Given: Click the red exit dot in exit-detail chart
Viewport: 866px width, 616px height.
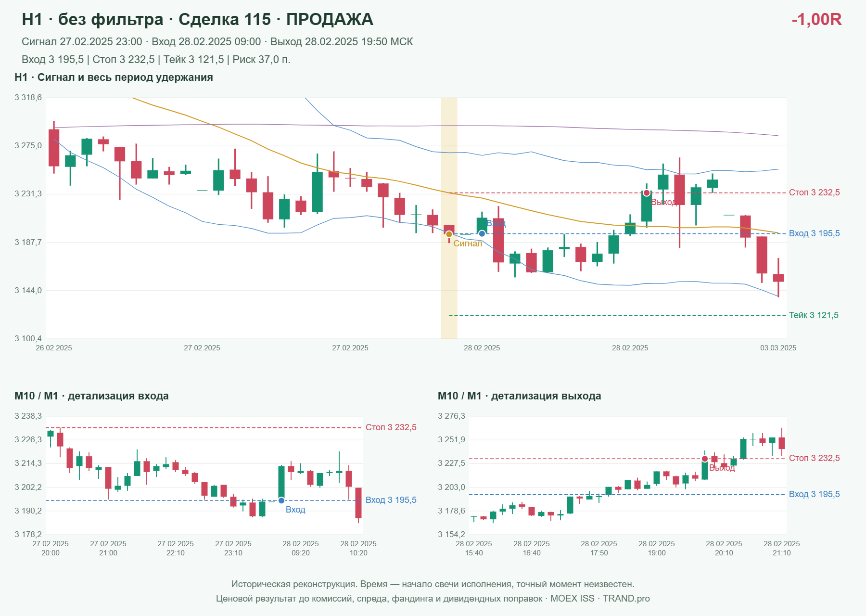Looking at the screenshot, I should (x=705, y=459).
